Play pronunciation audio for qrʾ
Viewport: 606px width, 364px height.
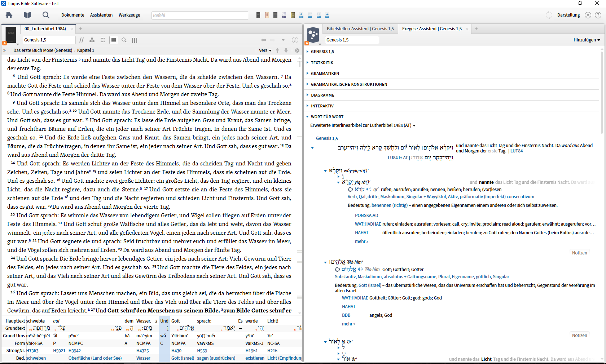tap(369, 189)
